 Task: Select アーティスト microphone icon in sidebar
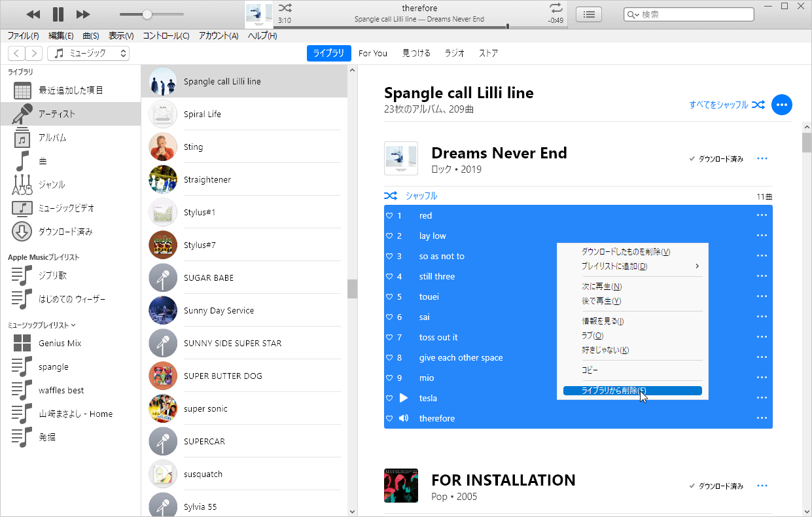pyautogui.click(x=23, y=114)
